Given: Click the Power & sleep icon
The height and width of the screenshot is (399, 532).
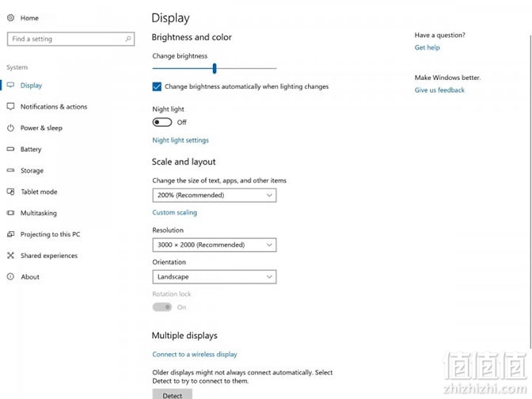Looking at the screenshot, I should [10, 128].
